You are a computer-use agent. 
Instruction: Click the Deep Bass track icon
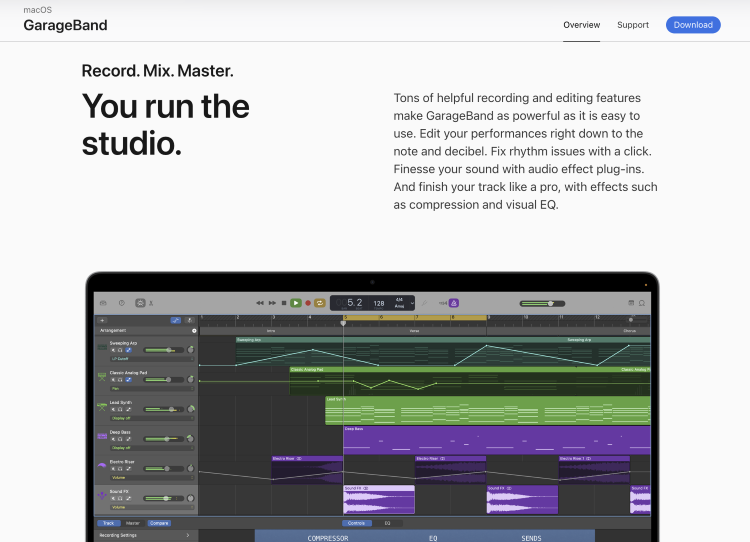[x=102, y=436]
